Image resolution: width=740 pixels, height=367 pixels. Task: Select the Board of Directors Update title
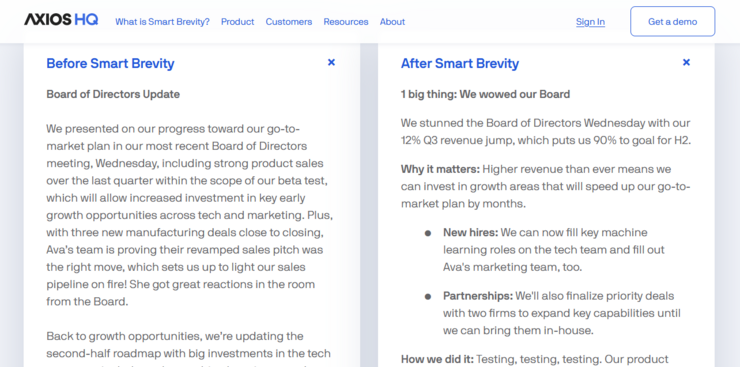(113, 94)
